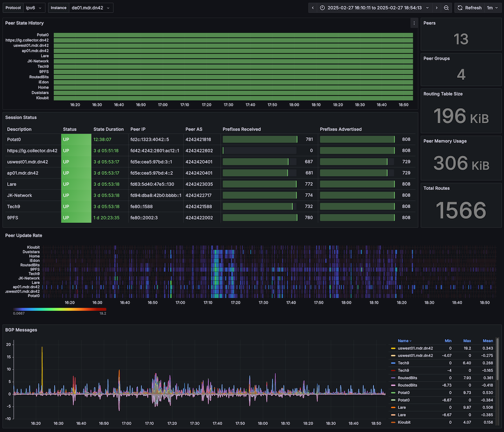
Task: Shift time range backward with left arrow
Action: coord(313,8)
